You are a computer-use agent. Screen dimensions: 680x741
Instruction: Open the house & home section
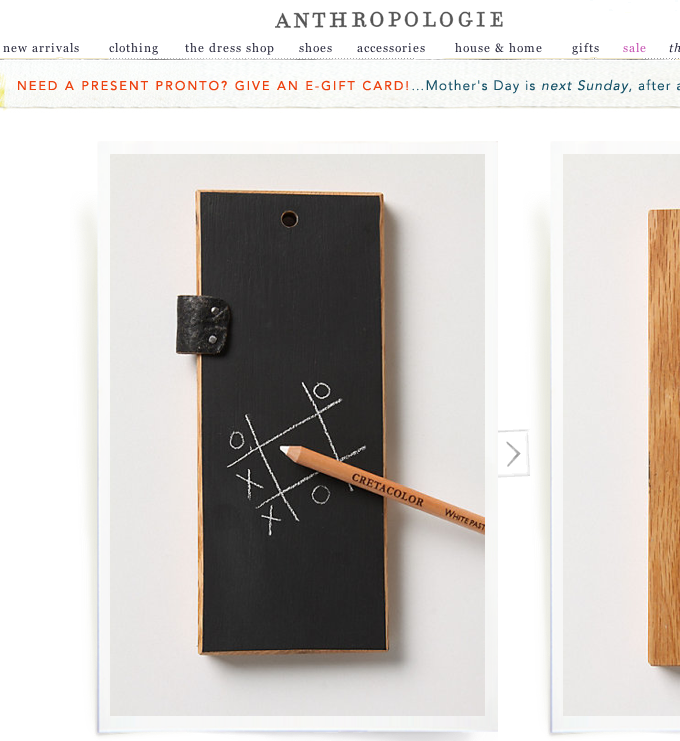499,48
